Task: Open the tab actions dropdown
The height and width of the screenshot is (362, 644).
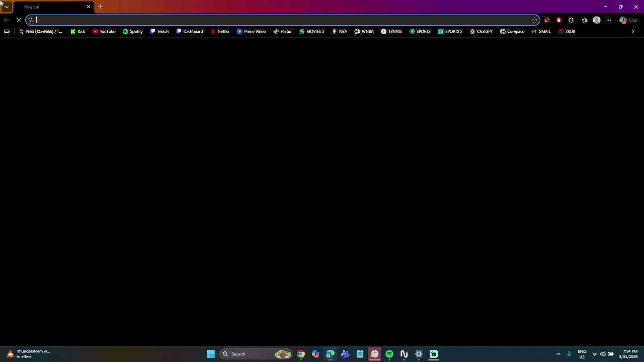Action: point(6,7)
